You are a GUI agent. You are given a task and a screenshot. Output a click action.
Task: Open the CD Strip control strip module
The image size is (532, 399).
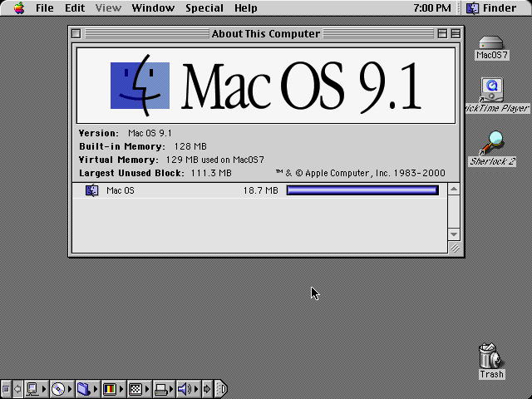tap(62, 388)
